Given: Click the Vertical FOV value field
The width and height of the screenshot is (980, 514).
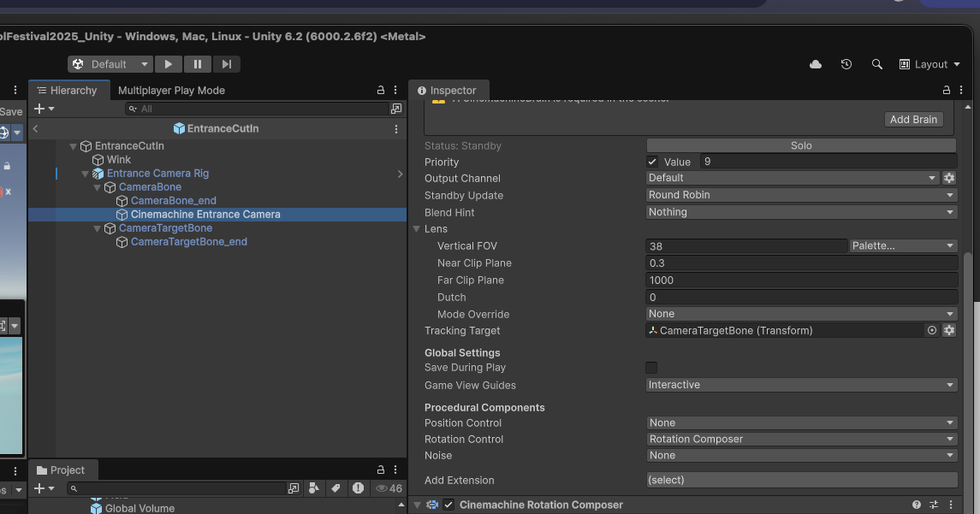Looking at the screenshot, I should (x=745, y=245).
